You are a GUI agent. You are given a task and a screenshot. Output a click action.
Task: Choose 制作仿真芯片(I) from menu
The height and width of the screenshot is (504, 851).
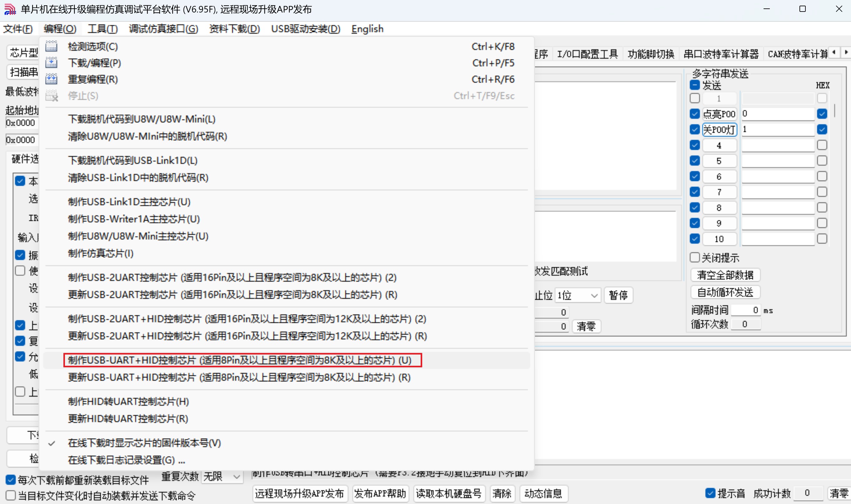pyautogui.click(x=101, y=253)
